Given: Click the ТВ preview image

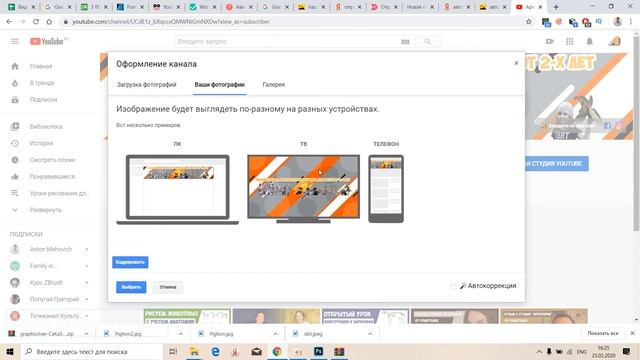Looking at the screenshot, I should click(303, 189).
